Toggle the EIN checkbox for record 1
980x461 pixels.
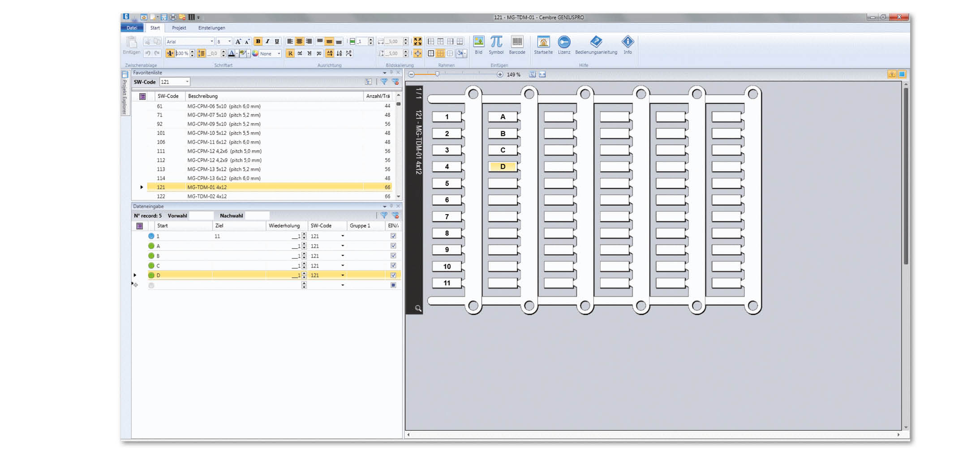393,236
